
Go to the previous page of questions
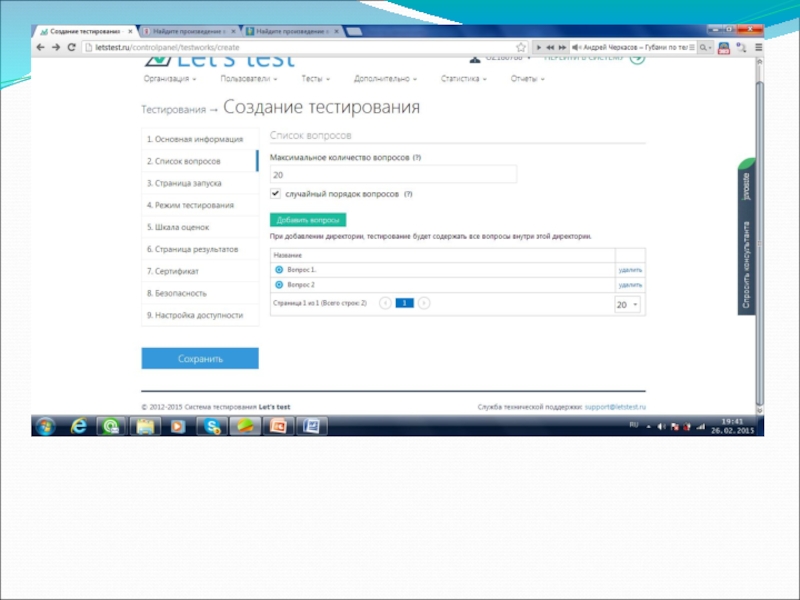(385, 302)
